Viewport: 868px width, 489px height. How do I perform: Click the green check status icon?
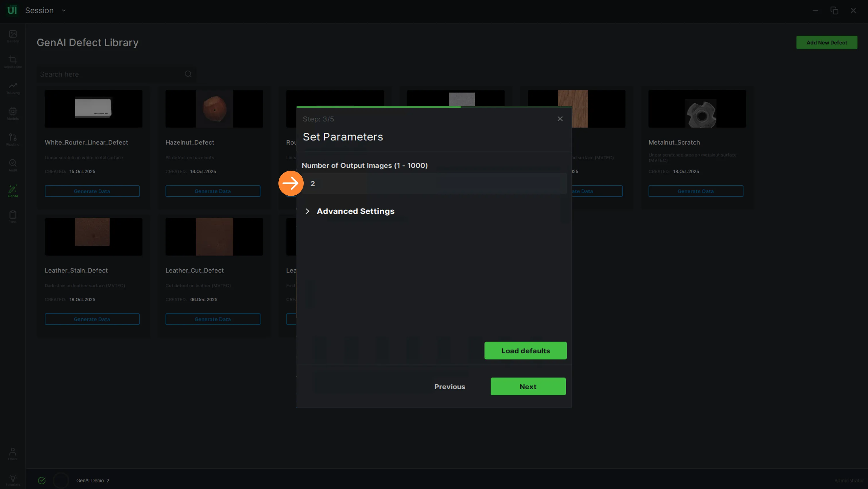[x=42, y=481]
